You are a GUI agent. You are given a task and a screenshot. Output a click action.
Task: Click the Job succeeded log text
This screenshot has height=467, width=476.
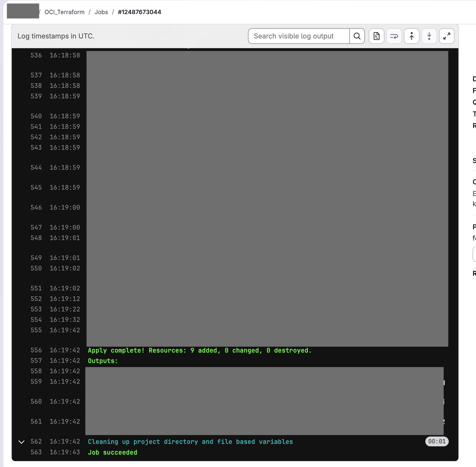[x=113, y=452]
